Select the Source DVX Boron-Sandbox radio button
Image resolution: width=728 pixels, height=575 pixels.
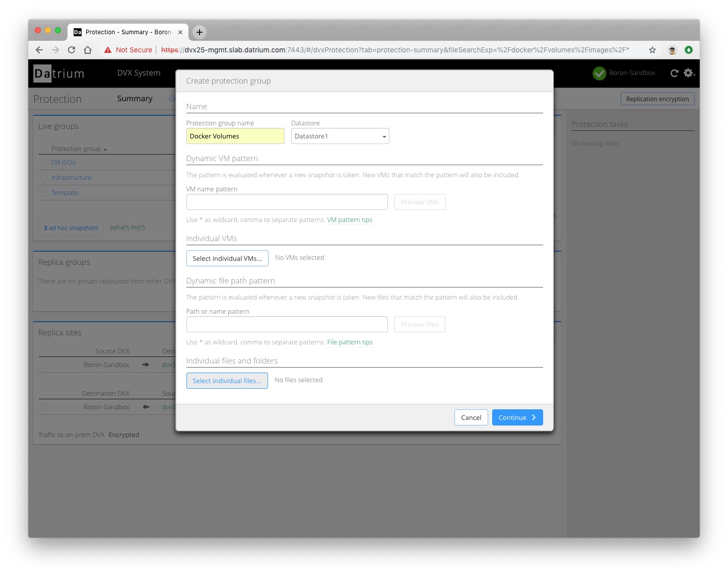44,366
